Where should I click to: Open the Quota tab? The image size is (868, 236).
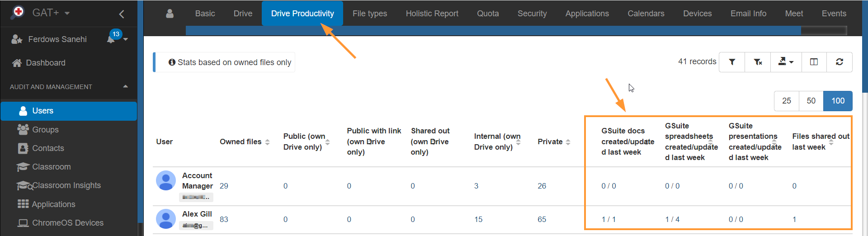coord(488,14)
